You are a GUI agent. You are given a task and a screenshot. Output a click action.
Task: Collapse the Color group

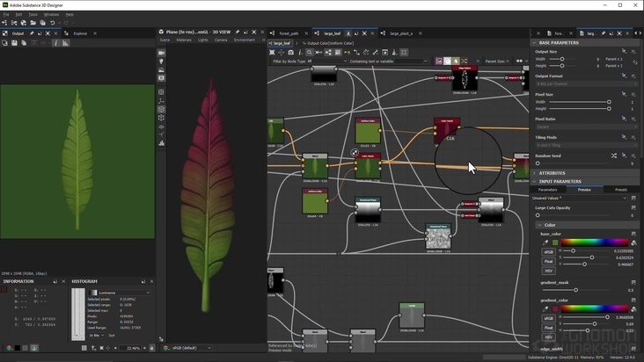(539, 225)
